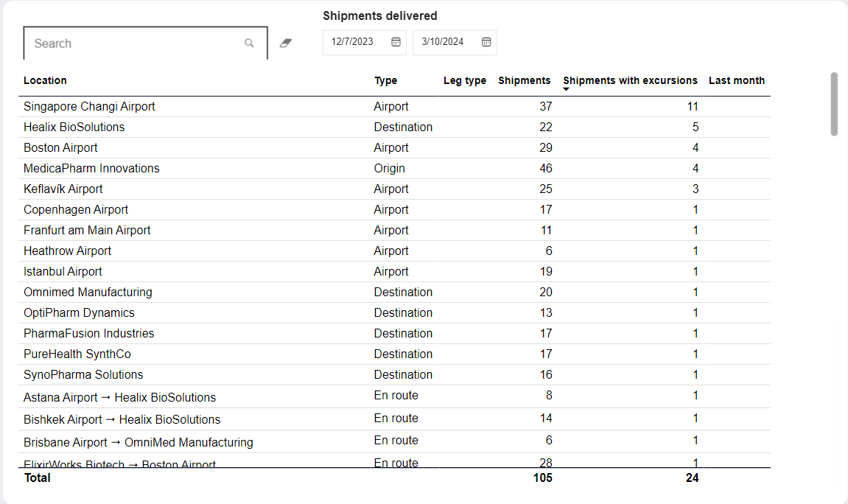Open the end date calendar picker icon
Image resolution: width=848 pixels, height=504 pixels.
click(486, 42)
